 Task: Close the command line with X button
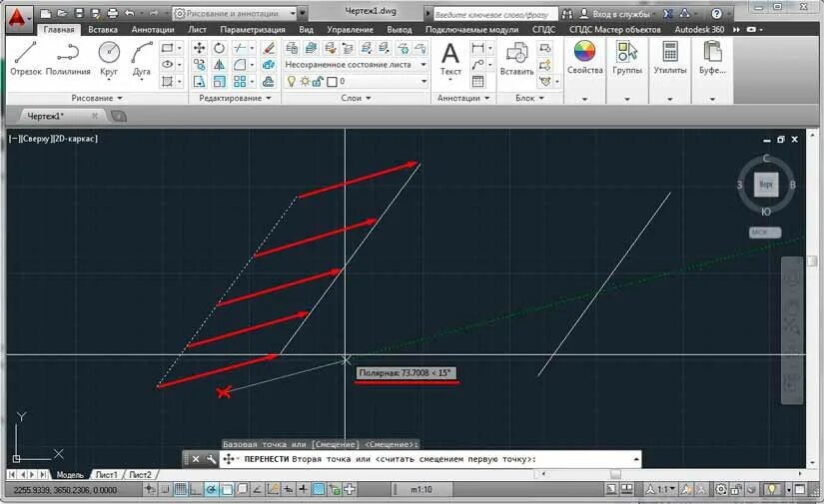click(x=196, y=459)
